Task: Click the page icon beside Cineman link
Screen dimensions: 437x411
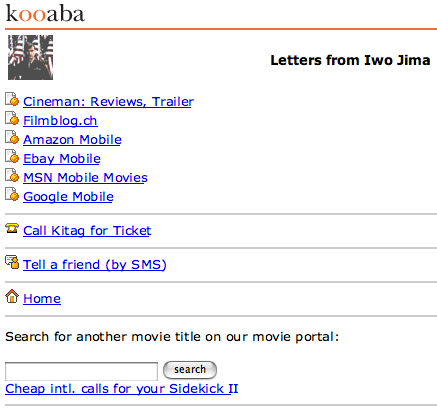Action: [x=12, y=99]
